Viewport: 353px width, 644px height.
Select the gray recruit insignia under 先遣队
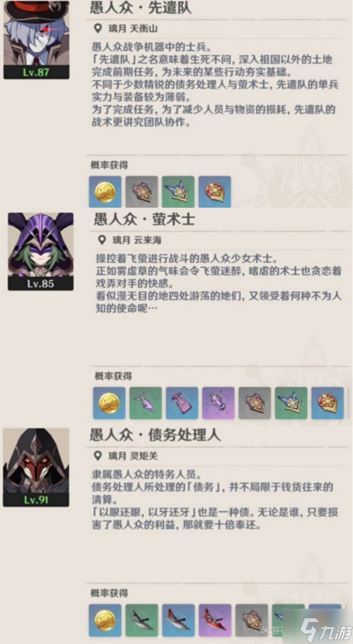click(142, 191)
